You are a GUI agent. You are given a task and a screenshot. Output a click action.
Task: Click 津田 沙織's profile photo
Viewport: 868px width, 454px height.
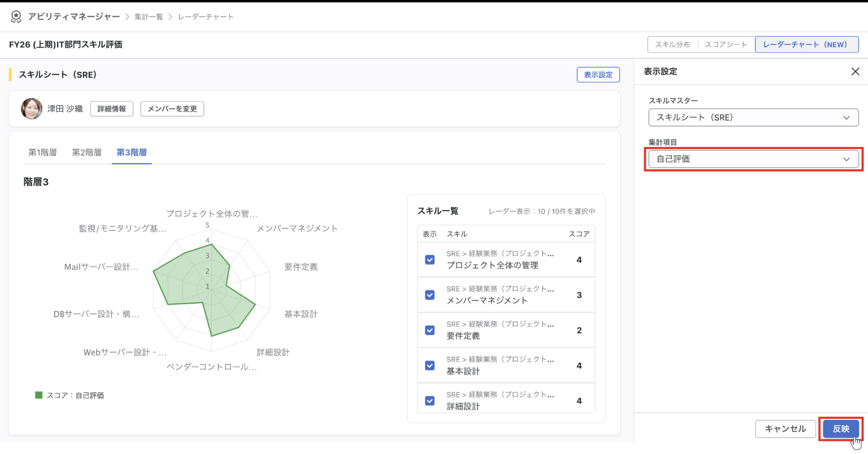[31, 109]
